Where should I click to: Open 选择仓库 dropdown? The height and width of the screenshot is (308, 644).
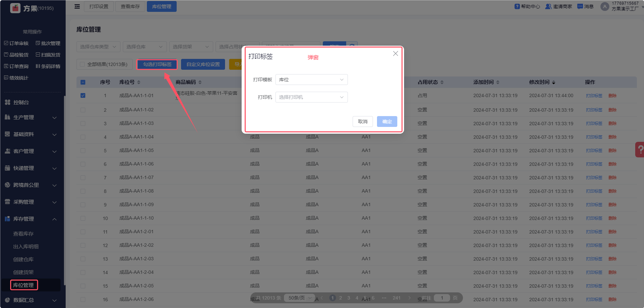pos(145,47)
